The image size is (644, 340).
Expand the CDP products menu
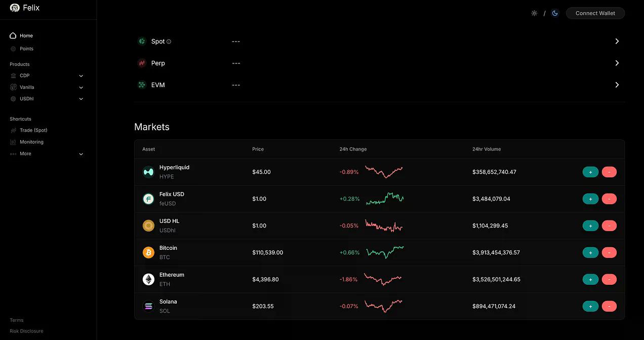81,76
